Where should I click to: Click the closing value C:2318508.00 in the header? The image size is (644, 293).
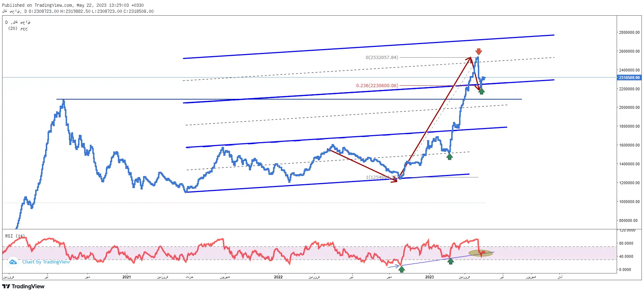(138, 11)
